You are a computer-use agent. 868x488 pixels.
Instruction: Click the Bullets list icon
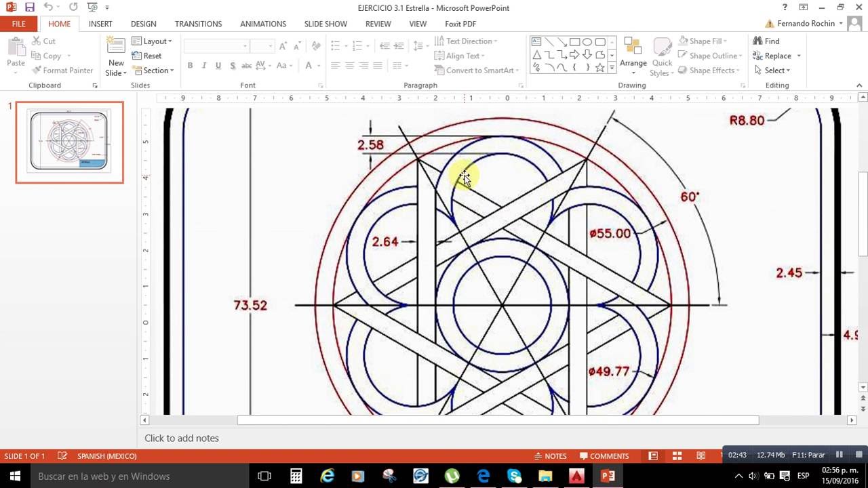[x=335, y=45]
